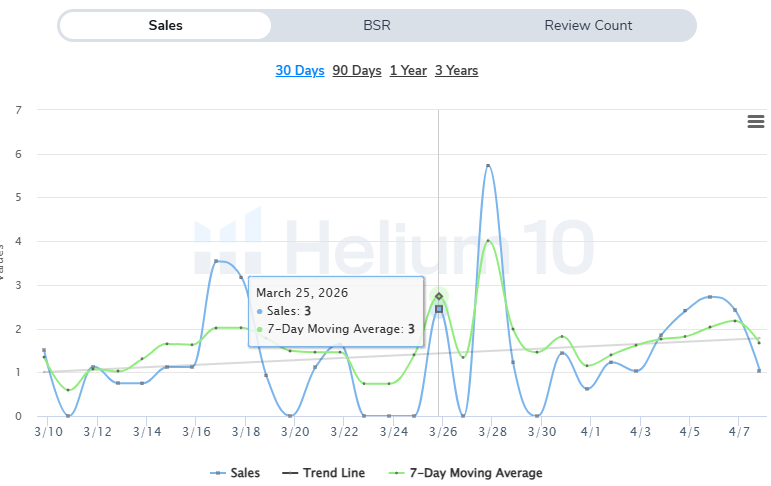Click the black Trend Line legend marker

coord(293,473)
